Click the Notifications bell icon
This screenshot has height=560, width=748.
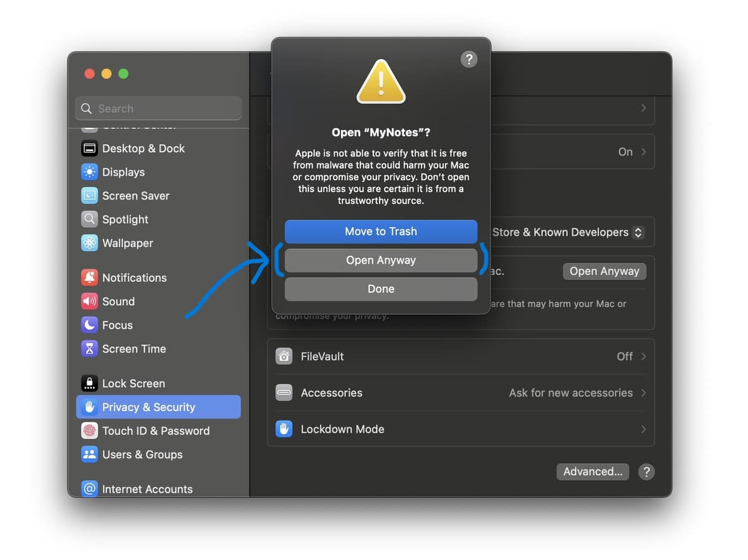coord(90,278)
